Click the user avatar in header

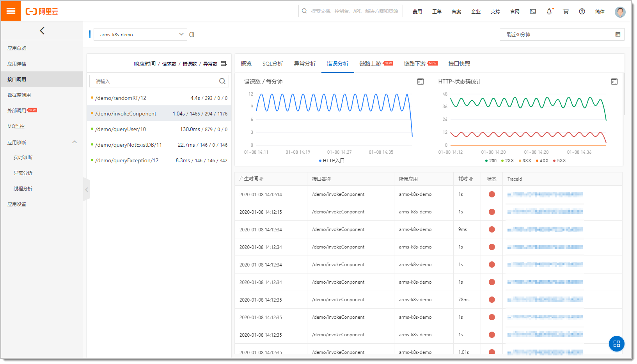click(620, 12)
